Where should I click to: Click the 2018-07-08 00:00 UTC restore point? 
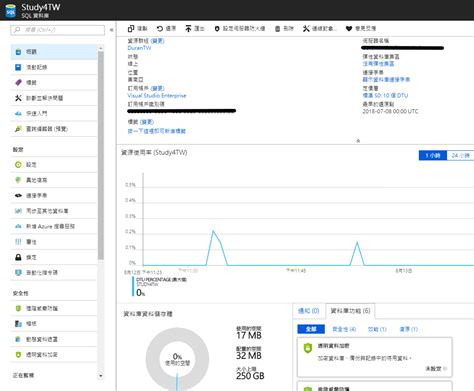[390, 111]
